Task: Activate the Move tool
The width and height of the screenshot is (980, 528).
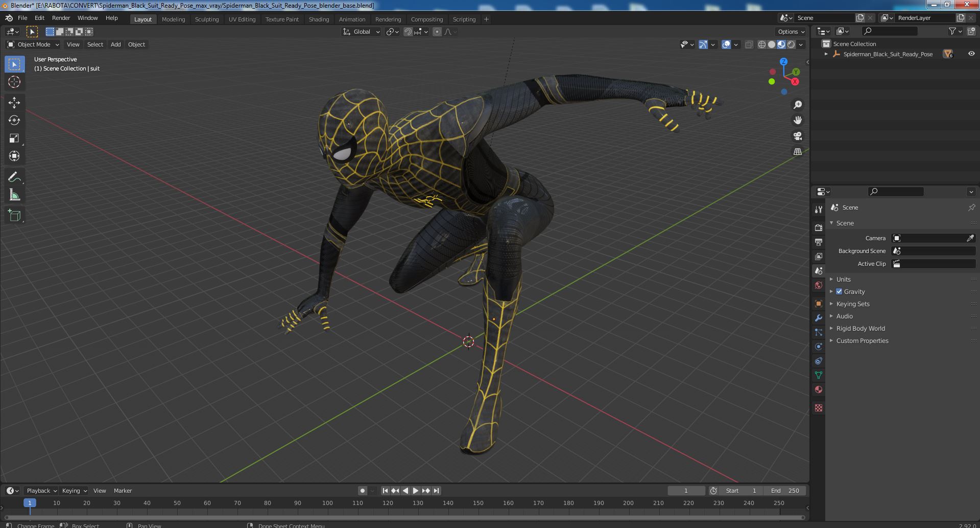Action: 14,102
